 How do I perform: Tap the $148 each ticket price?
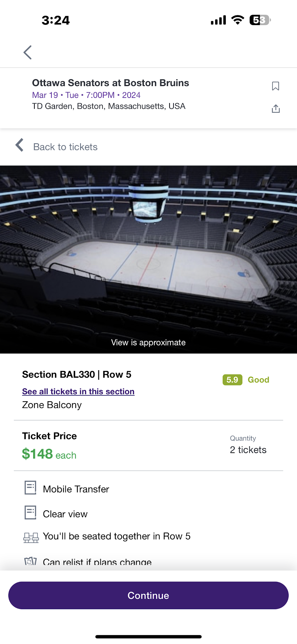coord(49,454)
